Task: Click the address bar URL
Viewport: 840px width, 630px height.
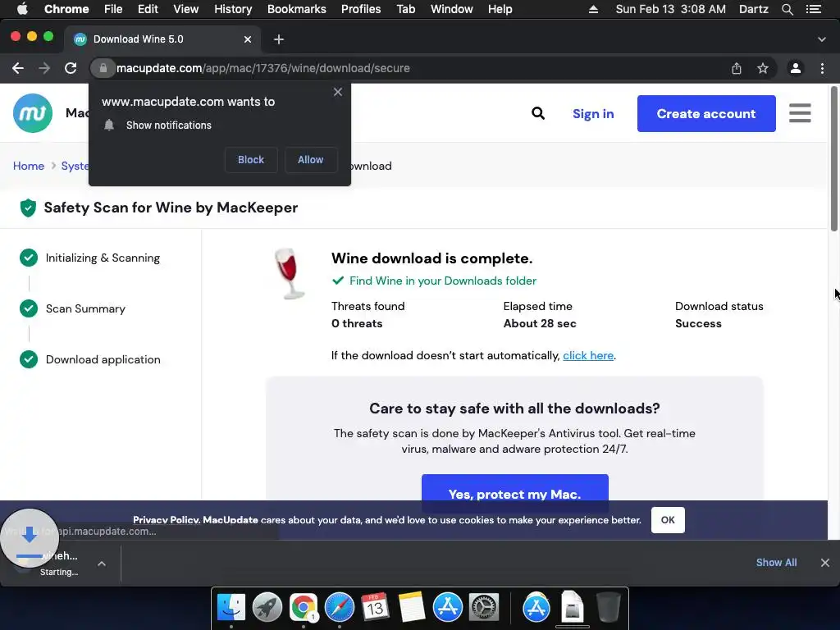Action: (x=263, y=68)
